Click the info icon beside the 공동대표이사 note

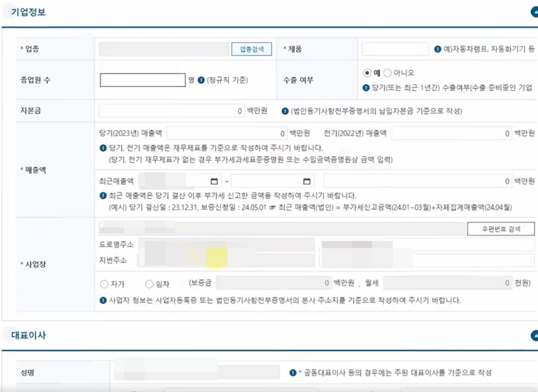click(292, 373)
